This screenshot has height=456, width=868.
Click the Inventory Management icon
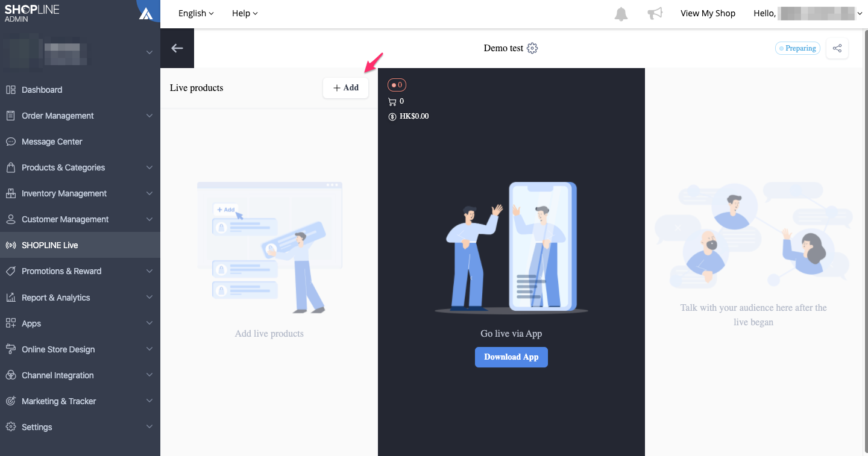click(x=11, y=193)
